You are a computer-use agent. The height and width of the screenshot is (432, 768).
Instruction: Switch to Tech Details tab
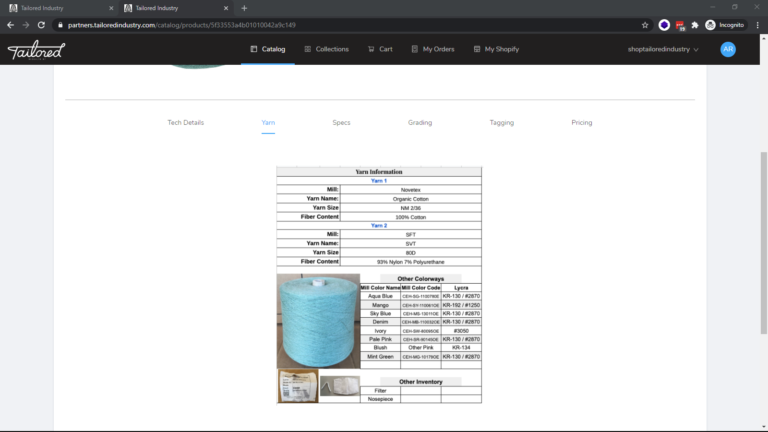(x=185, y=123)
